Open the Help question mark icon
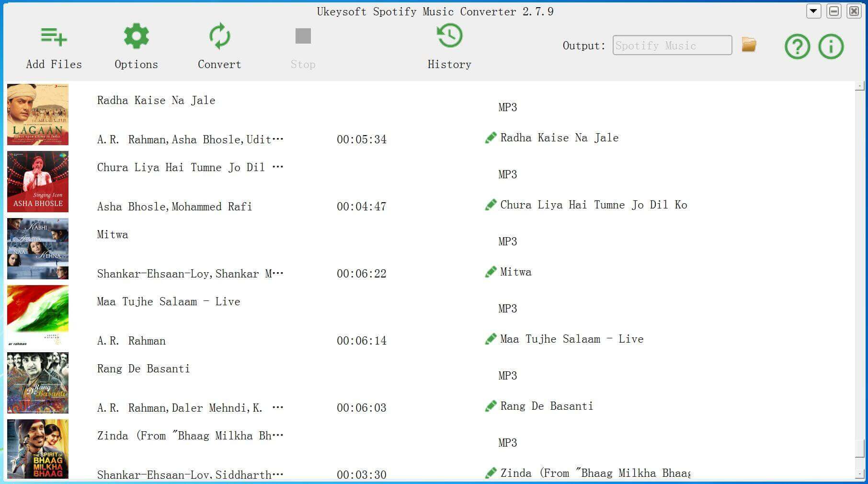 797,46
